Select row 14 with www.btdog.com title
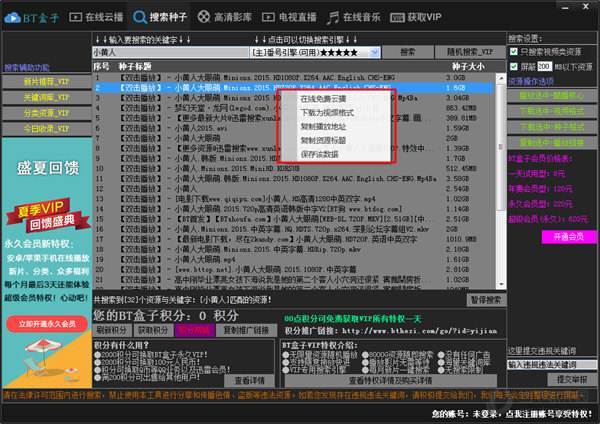Image resolution: width=600 pixels, height=424 pixels. (294, 209)
